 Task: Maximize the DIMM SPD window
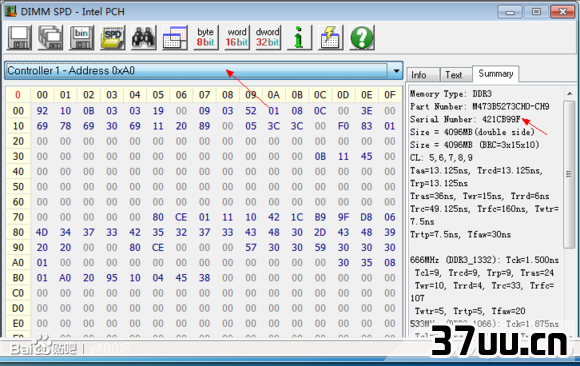point(536,12)
